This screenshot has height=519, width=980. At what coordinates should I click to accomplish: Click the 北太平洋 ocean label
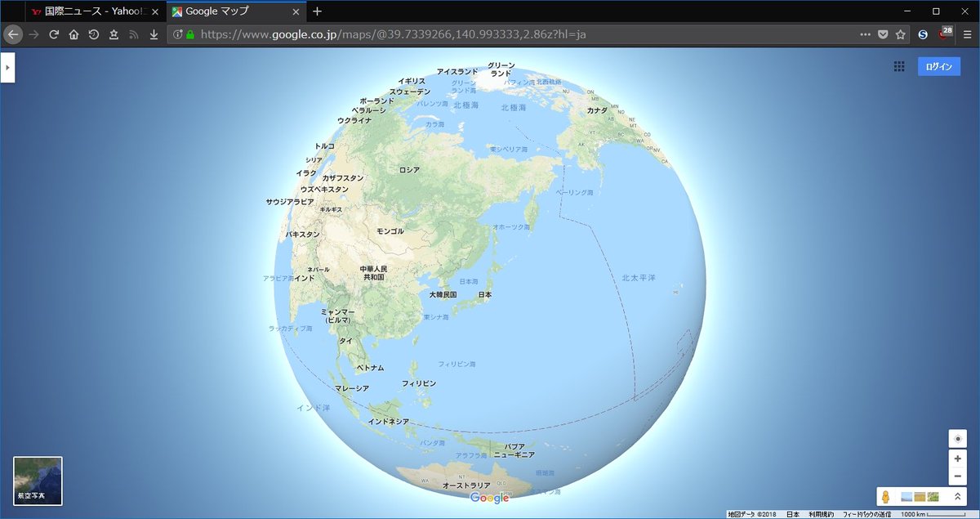[639, 278]
